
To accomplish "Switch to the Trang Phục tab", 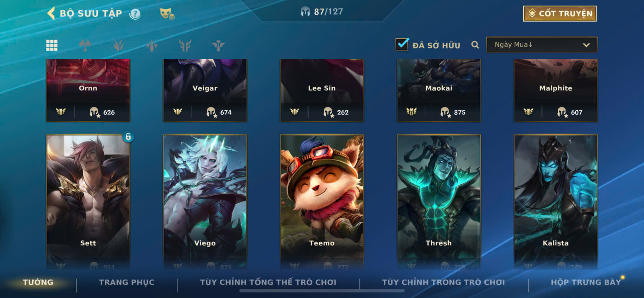I will click(127, 282).
